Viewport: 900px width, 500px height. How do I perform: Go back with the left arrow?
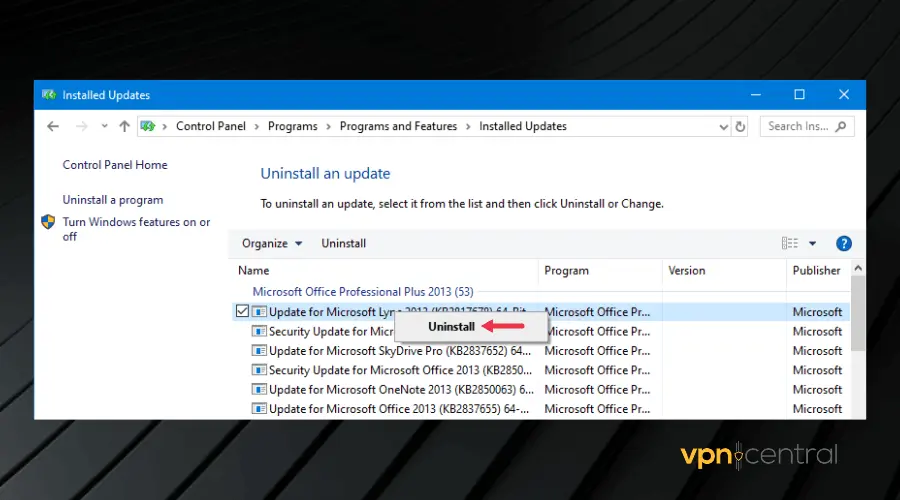[x=53, y=126]
